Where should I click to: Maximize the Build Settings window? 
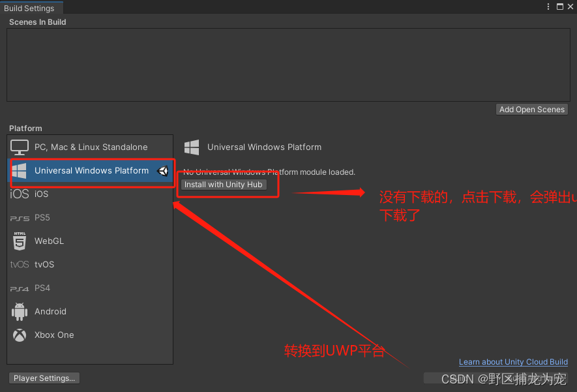tap(559, 7)
